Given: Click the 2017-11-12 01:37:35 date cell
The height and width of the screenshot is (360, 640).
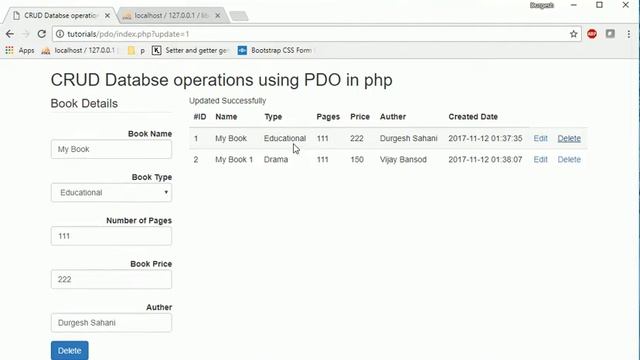Looking at the screenshot, I should [x=485, y=138].
